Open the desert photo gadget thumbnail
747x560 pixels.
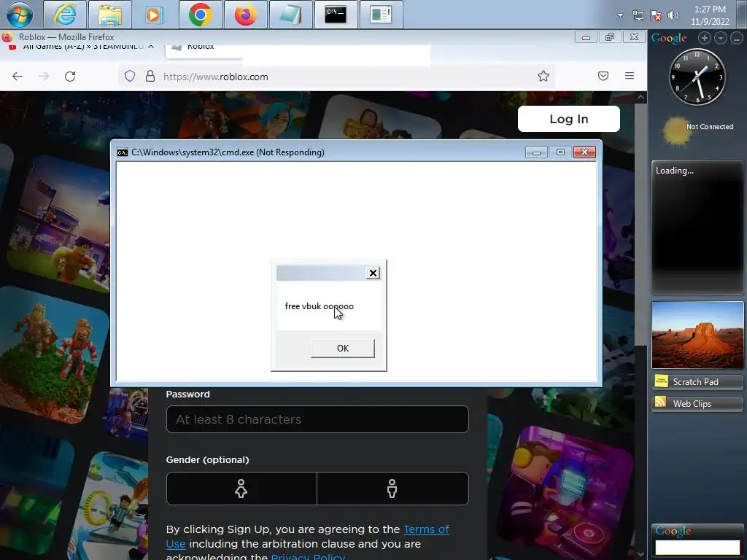697,335
